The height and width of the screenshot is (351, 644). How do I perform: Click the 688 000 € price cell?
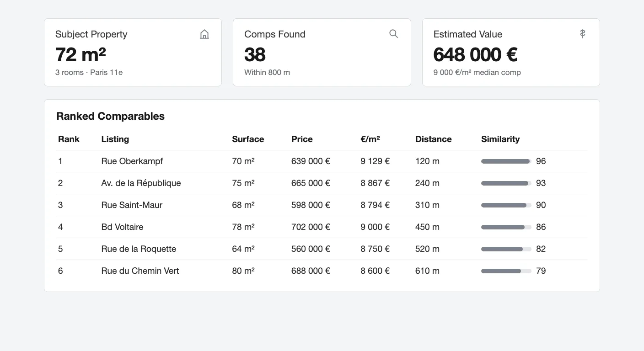tap(311, 271)
